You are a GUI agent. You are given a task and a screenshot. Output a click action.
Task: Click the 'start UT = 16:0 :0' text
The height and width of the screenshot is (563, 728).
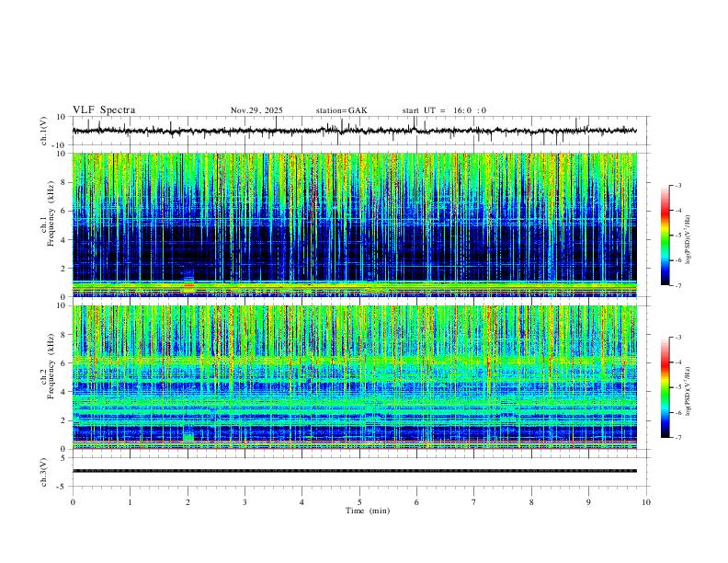(444, 110)
